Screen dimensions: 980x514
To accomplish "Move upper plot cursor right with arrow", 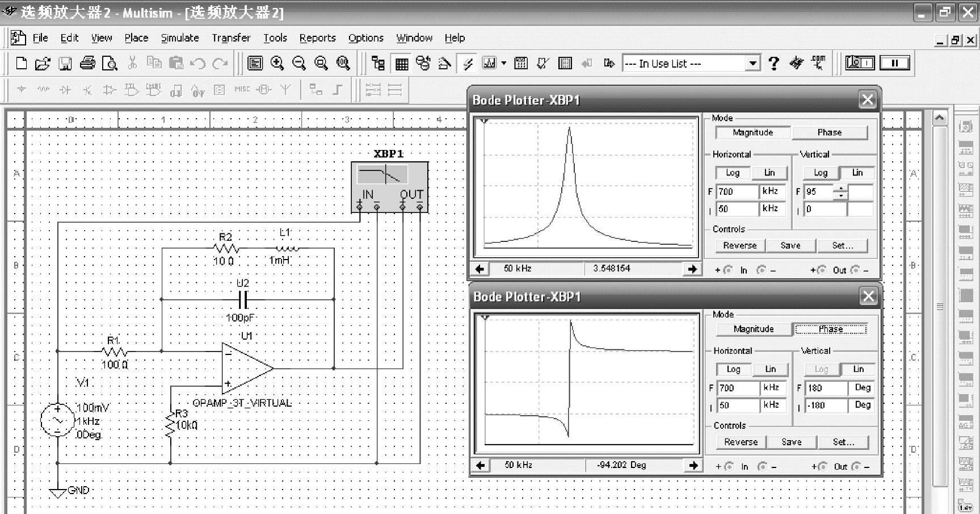I will point(692,269).
